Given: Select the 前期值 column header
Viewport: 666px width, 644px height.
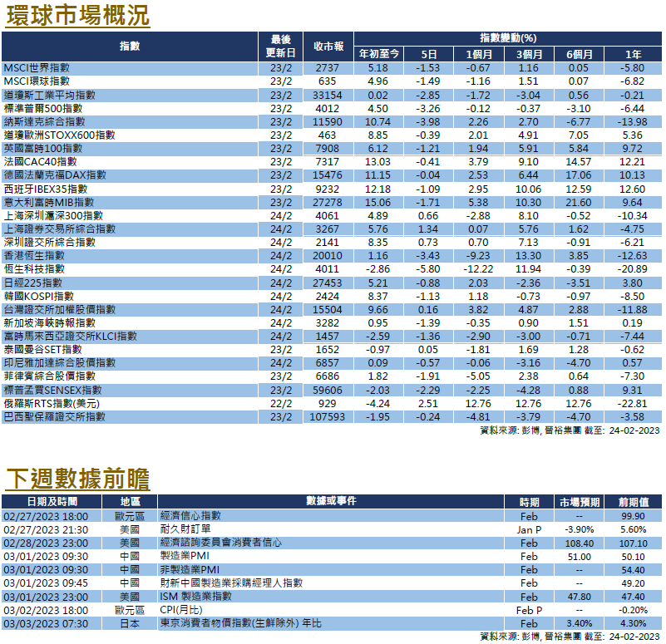Looking at the screenshot, I should point(634,501).
